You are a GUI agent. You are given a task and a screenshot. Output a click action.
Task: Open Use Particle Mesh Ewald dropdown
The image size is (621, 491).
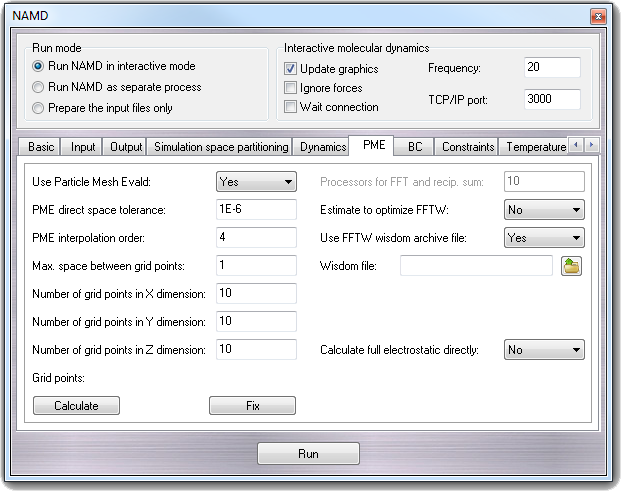pyautogui.click(x=257, y=182)
